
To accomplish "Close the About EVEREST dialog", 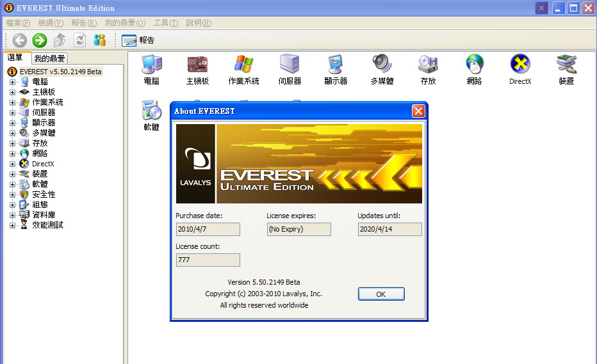I will pyautogui.click(x=418, y=111).
